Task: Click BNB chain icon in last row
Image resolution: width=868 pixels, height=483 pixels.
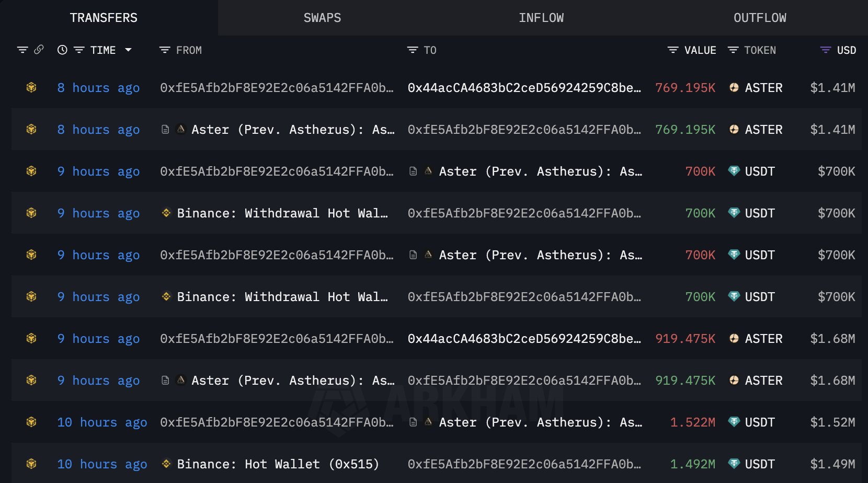Action: coord(31,464)
